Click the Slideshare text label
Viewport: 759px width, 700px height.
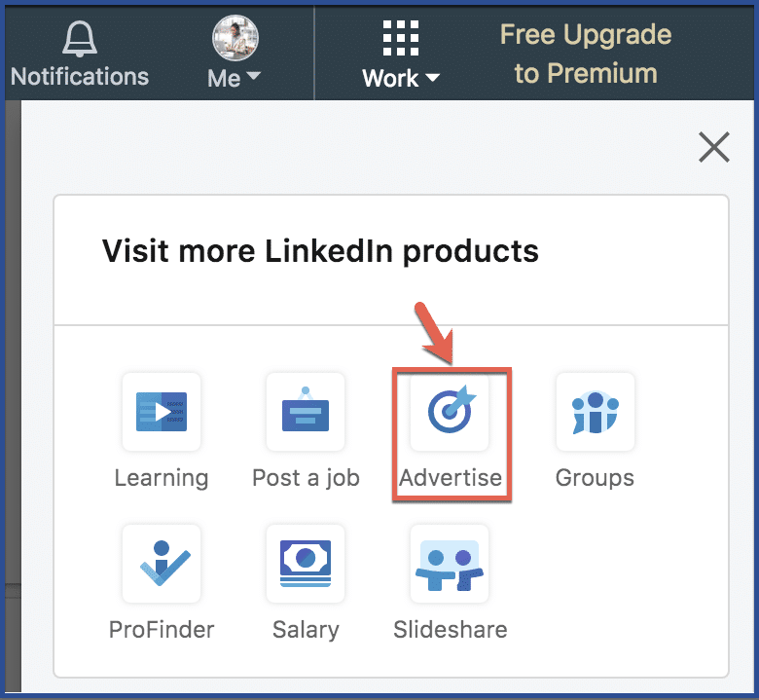[451, 629]
